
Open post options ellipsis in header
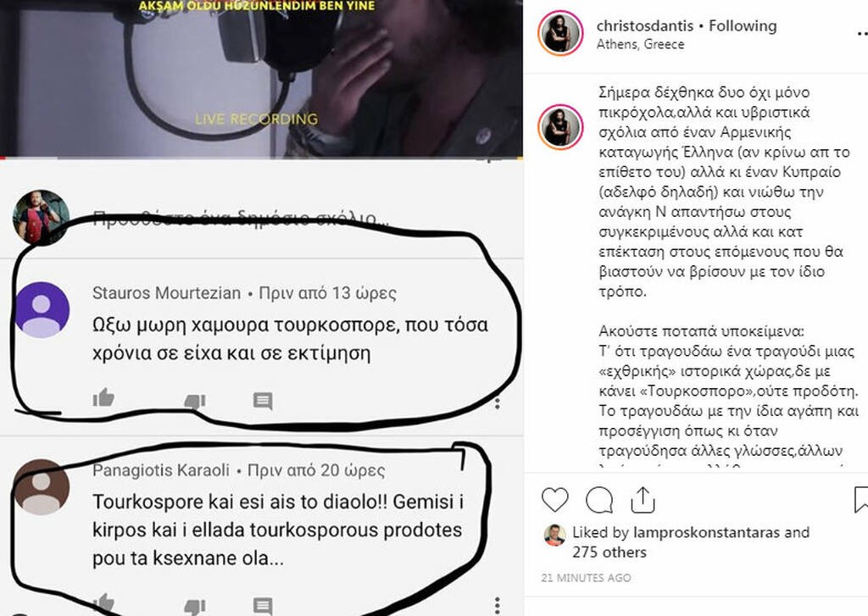(x=861, y=34)
